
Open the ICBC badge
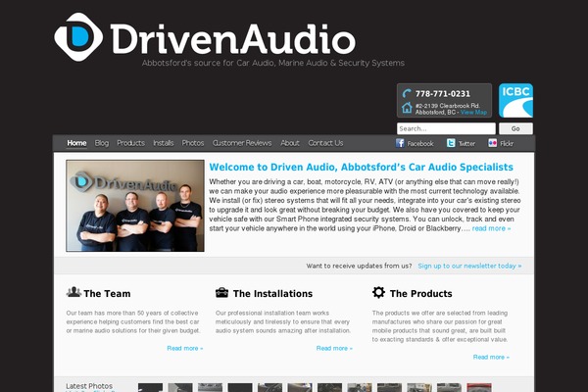pos(515,100)
